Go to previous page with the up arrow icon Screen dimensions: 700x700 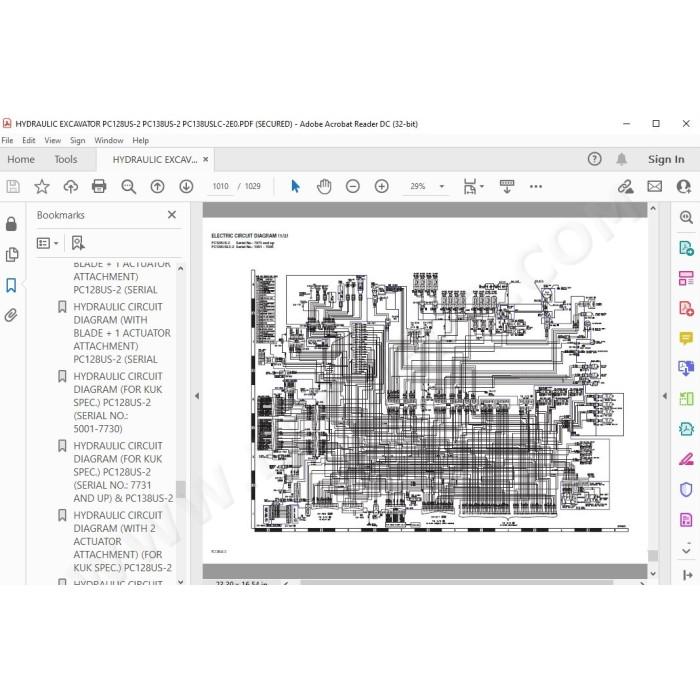pos(157,186)
